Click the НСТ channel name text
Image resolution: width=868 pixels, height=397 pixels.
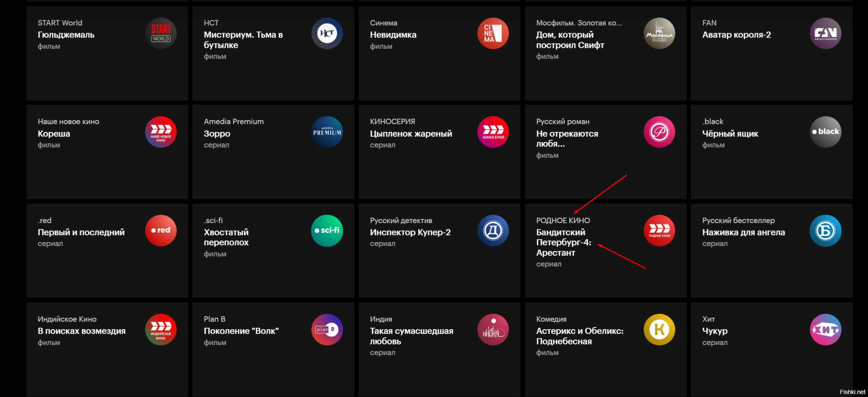211,23
